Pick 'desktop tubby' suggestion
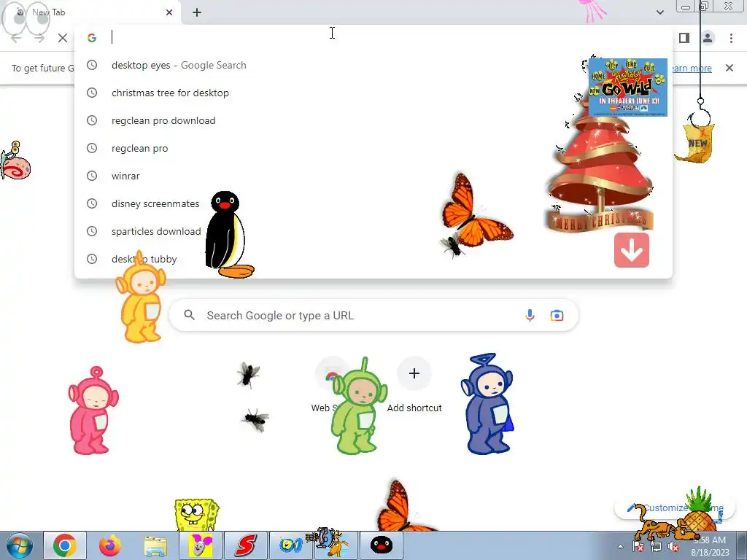This screenshot has height=560, width=747. tap(373, 259)
